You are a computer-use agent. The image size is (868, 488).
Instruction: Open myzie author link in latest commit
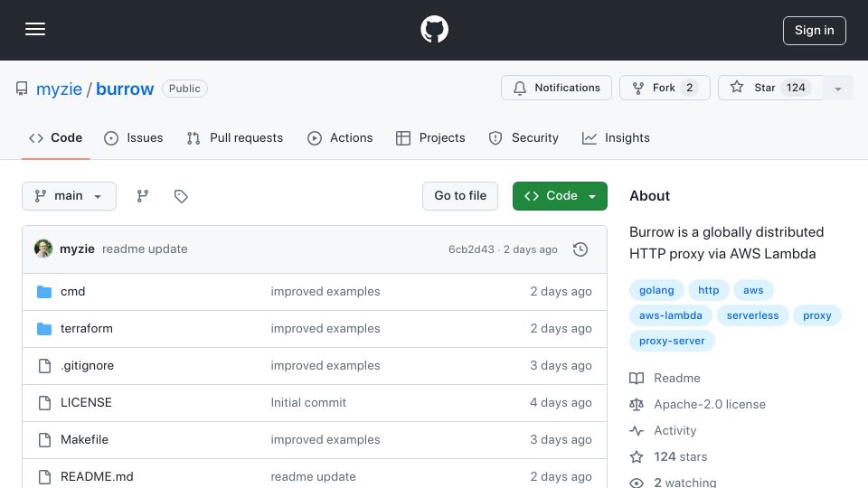(x=77, y=249)
